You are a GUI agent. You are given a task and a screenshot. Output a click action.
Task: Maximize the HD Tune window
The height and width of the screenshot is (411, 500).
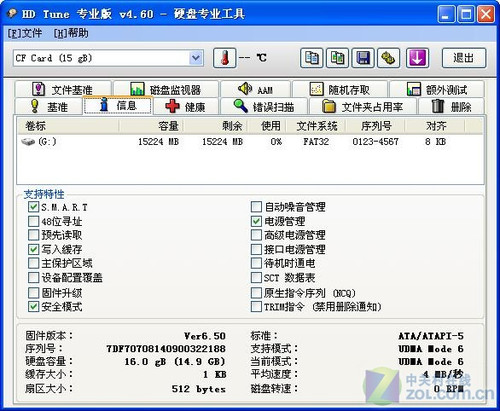466,14
